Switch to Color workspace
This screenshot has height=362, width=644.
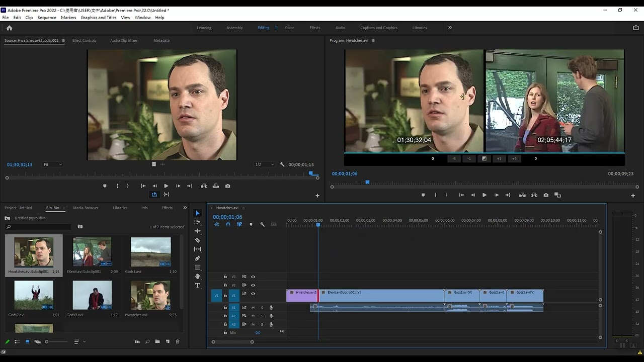[x=289, y=28]
